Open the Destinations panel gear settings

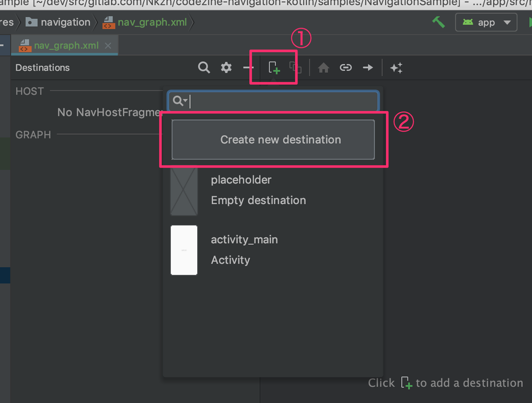coord(227,68)
